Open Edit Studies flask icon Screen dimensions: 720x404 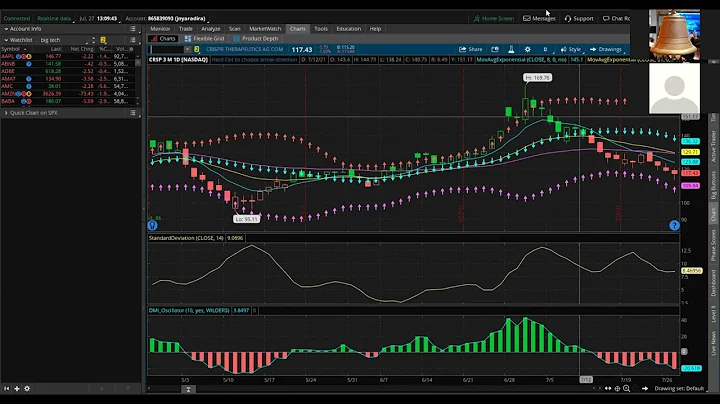[511, 49]
